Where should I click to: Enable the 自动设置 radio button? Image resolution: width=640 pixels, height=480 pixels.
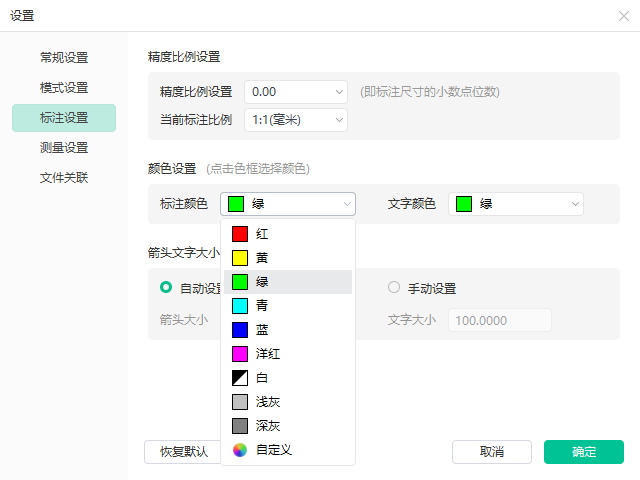coord(166,287)
